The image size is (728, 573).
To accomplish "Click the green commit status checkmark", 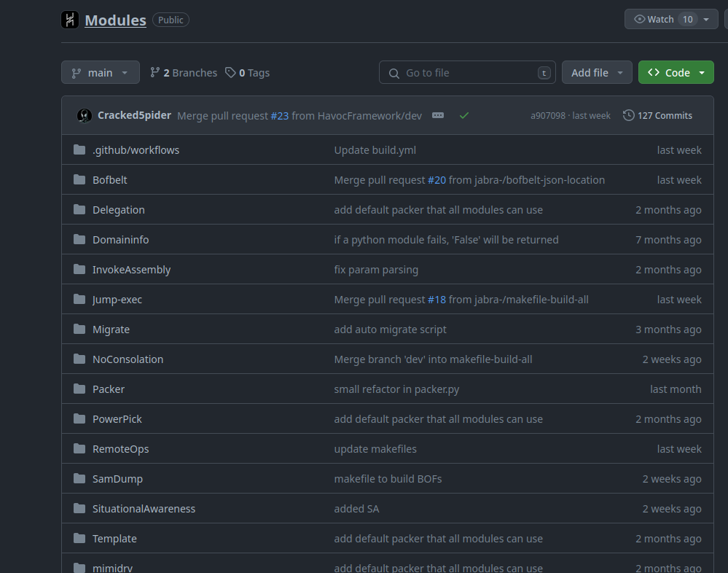I will 464,115.
